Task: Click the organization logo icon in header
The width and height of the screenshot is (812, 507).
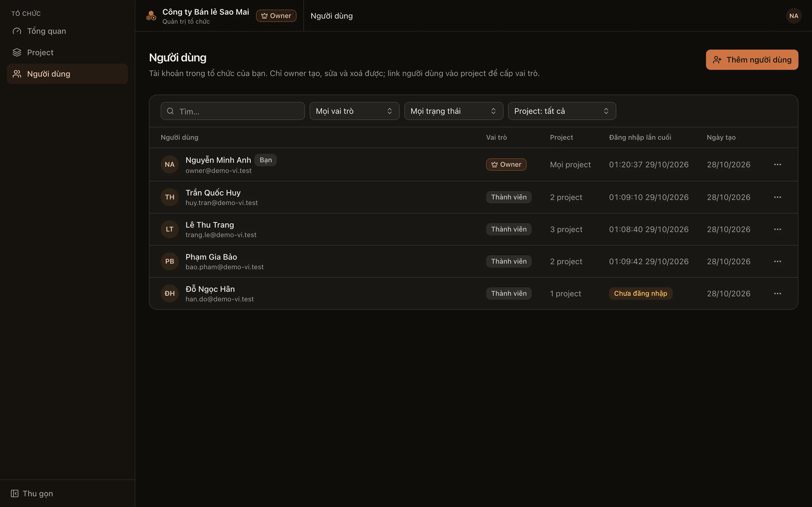Action: [x=151, y=16]
